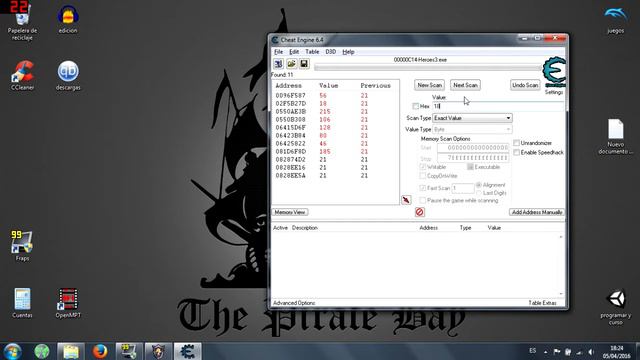Open the Fraps taskbar icon
This screenshot has height=360, width=640.
[129, 351]
